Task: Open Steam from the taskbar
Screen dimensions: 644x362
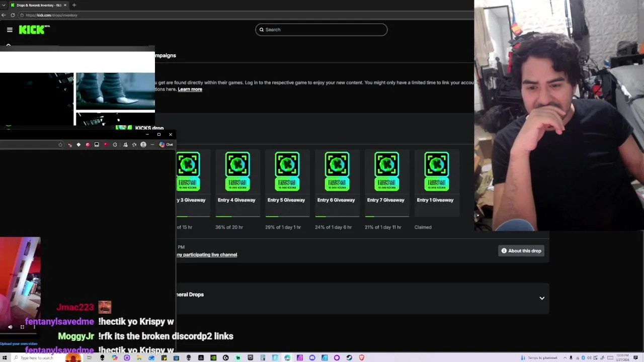Action: coord(349,357)
